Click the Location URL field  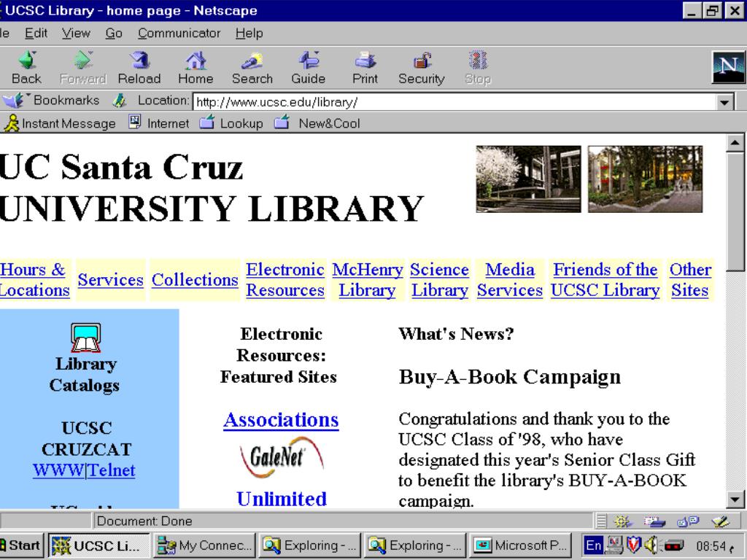click(x=455, y=102)
